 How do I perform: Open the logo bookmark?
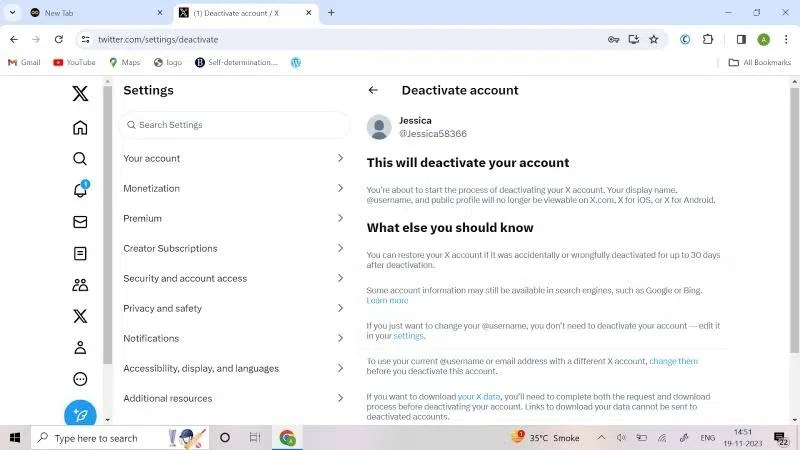coord(168,62)
